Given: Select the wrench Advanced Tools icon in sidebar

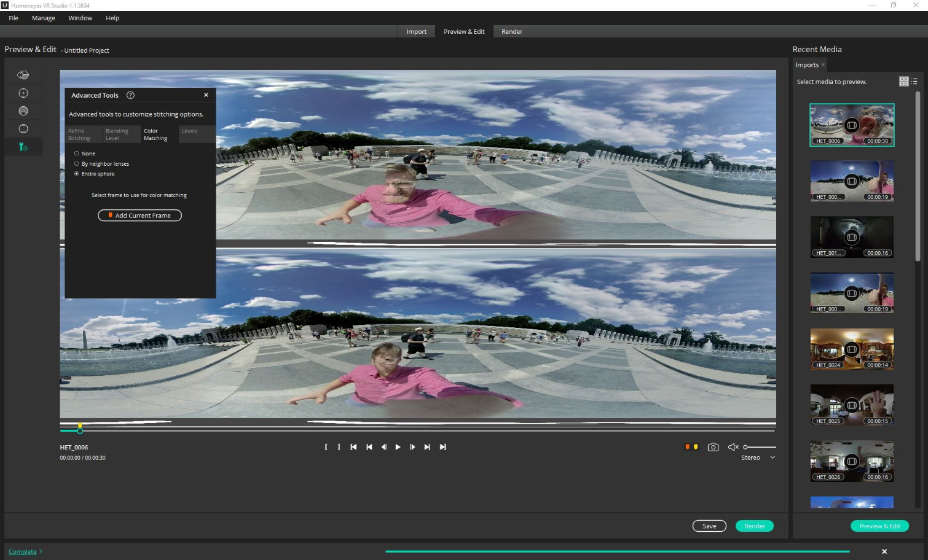Looking at the screenshot, I should [23, 147].
